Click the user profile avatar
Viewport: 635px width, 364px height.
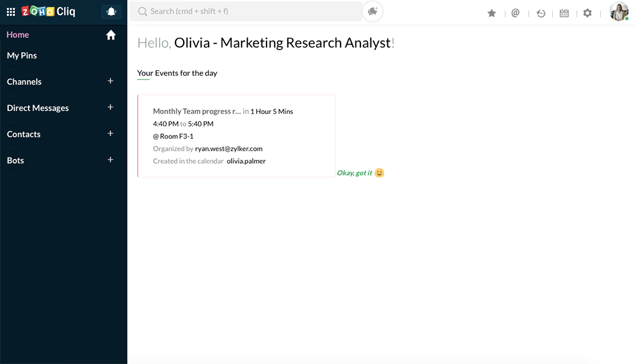click(x=618, y=12)
